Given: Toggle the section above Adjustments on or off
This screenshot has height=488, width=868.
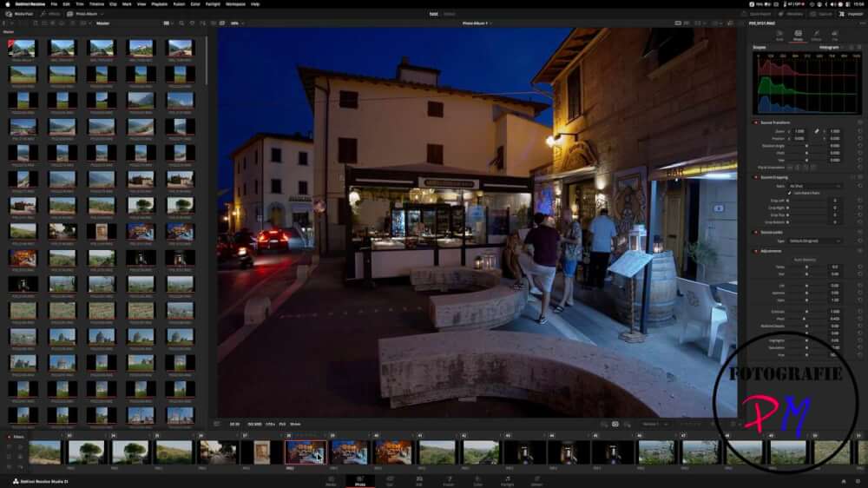Looking at the screenshot, I should (x=756, y=232).
